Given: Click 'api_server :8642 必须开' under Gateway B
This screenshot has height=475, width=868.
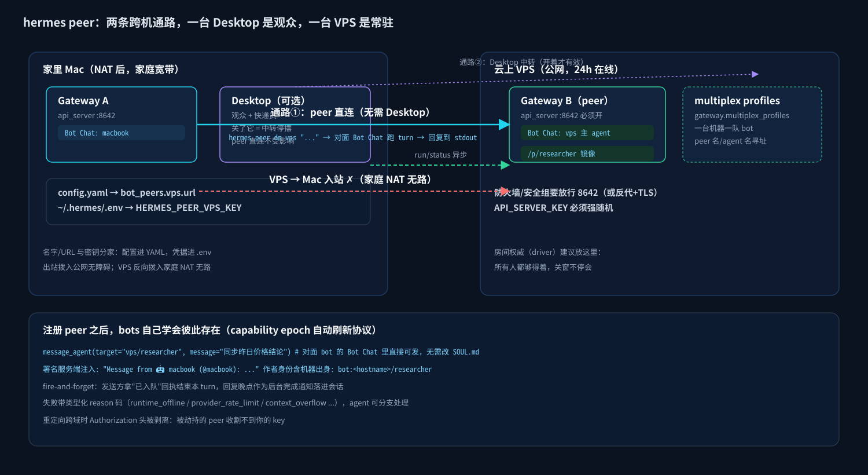Looking at the screenshot, I should 562,116.
